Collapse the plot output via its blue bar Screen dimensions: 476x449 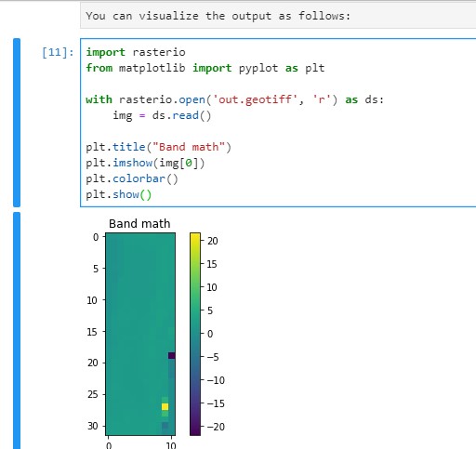(x=17, y=330)
